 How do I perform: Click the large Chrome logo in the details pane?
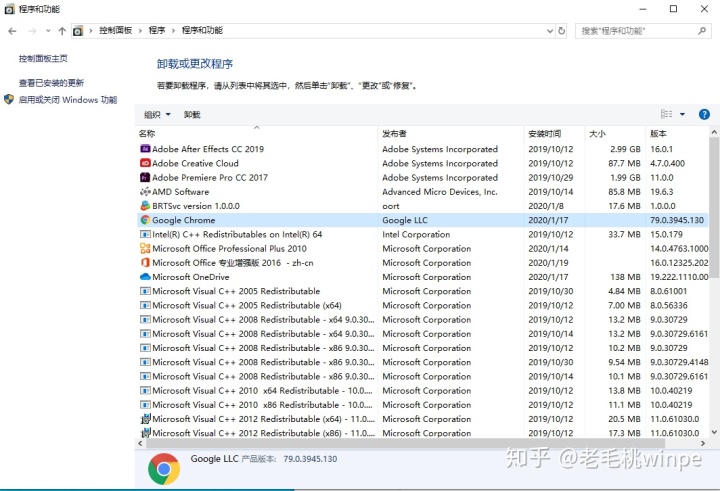(164, 469)
